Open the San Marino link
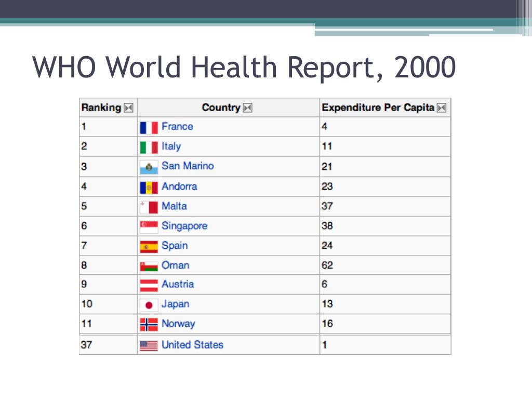 (x=188, y=166)
